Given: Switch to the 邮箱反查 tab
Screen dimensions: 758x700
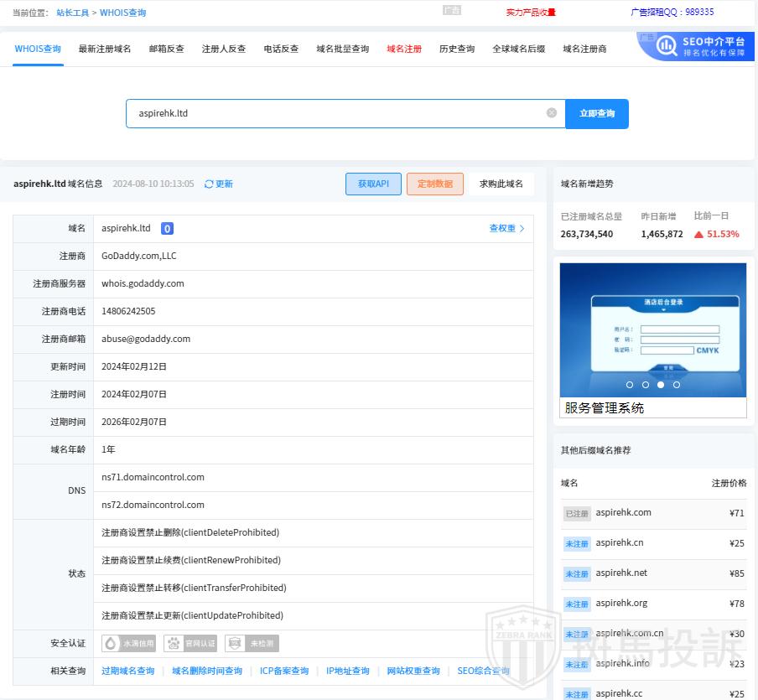Looking at the screenshot, I should tap(166, 49).
